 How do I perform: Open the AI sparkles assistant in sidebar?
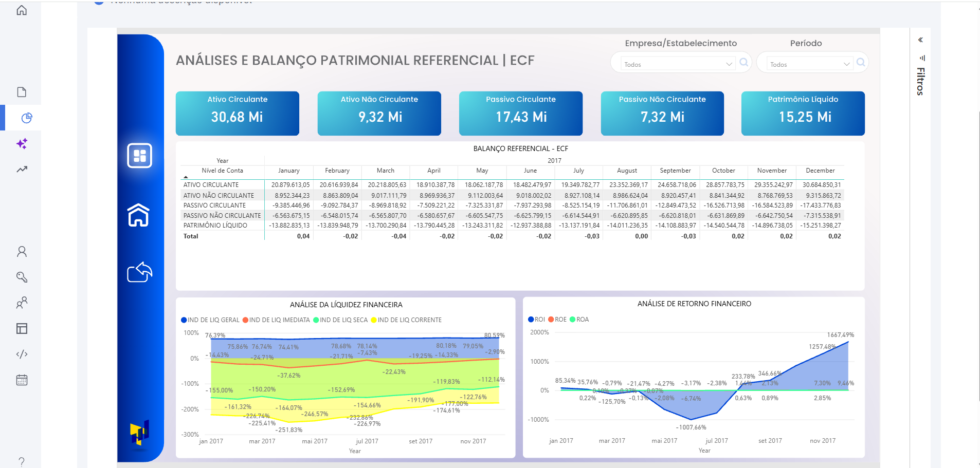22,144
